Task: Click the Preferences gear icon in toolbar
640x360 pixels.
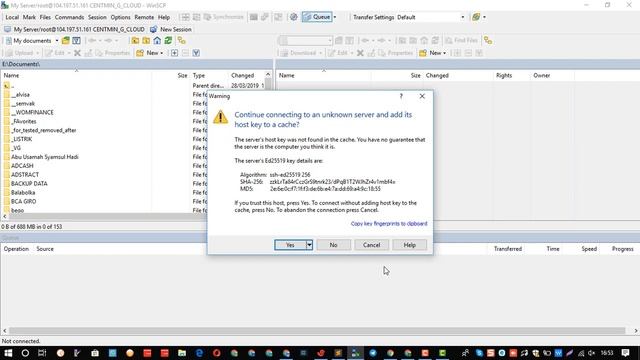Action: (293, 17)
